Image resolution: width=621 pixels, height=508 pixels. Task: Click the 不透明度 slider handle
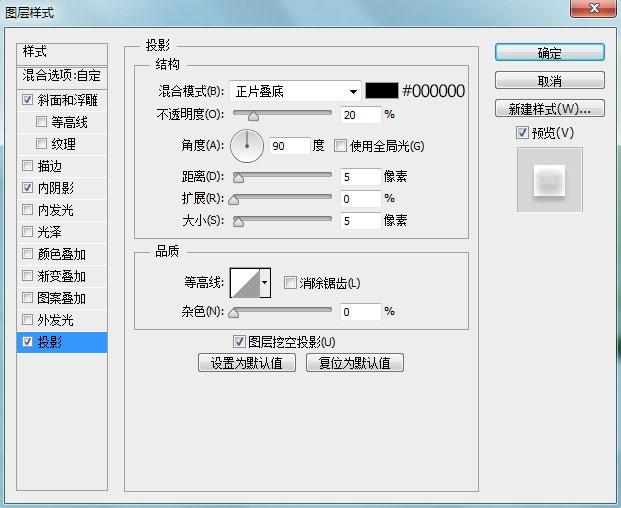pyautogui.click(x=253, y=116)
